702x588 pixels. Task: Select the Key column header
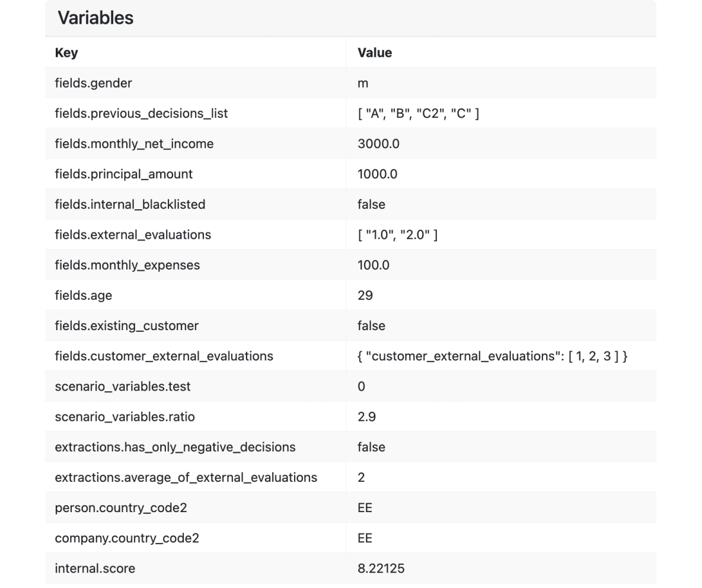[66, 53]
